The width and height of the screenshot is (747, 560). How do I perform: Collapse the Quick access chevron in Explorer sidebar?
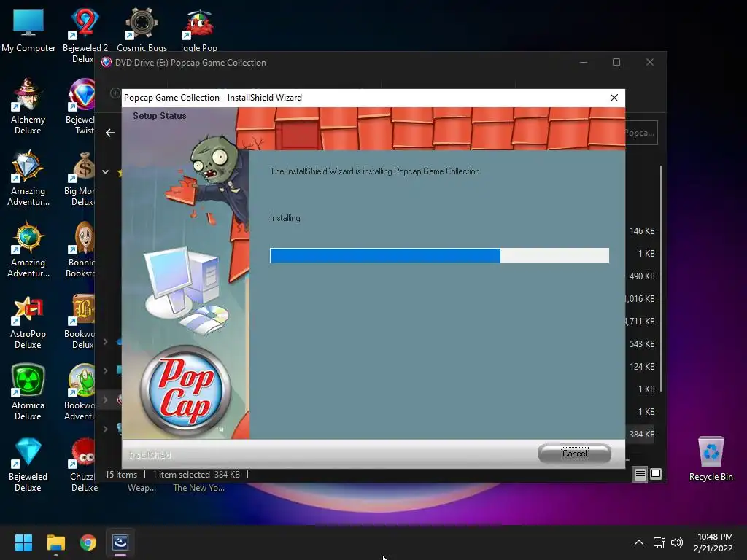pos(105,172)
